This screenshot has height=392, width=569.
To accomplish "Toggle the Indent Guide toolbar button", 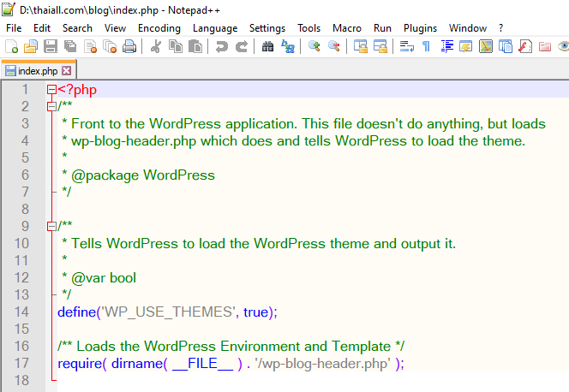I will pos(447,47).
